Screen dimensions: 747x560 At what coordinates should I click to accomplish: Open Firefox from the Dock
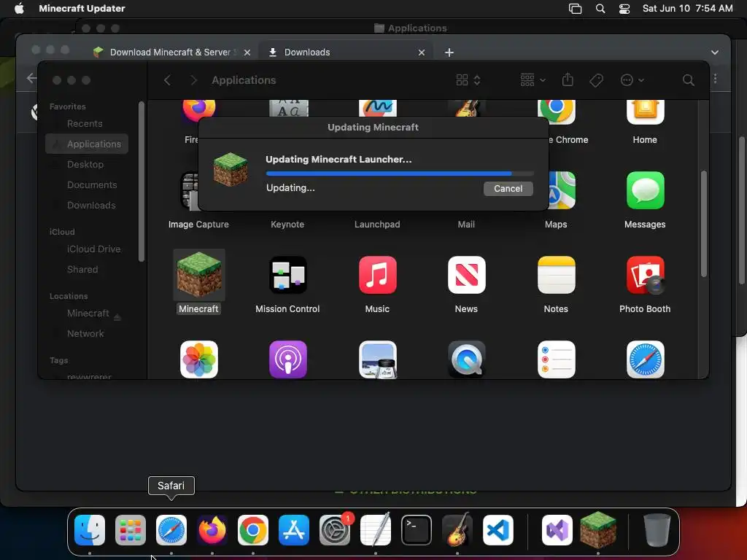[212, 530]
